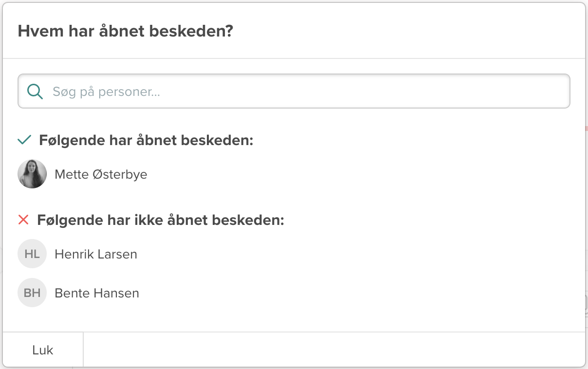The image size is (588, 369).
Task: Click the red X icon
Action: (x=23, y=220)
